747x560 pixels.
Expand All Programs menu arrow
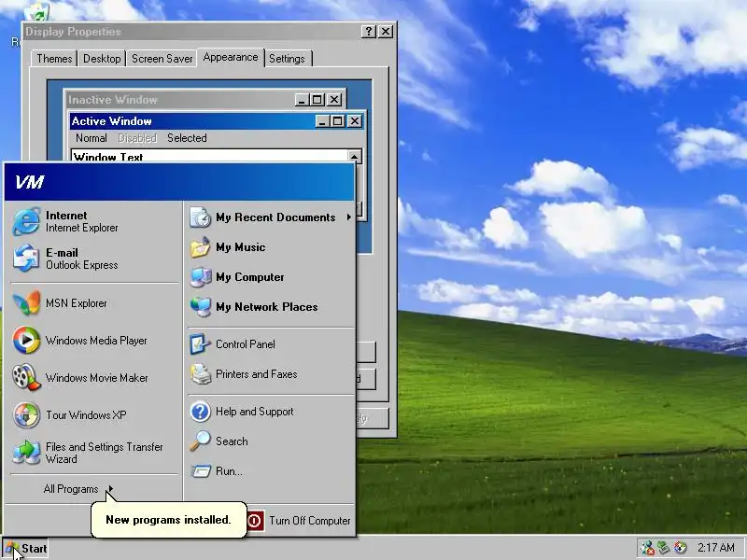pos(110,489)
